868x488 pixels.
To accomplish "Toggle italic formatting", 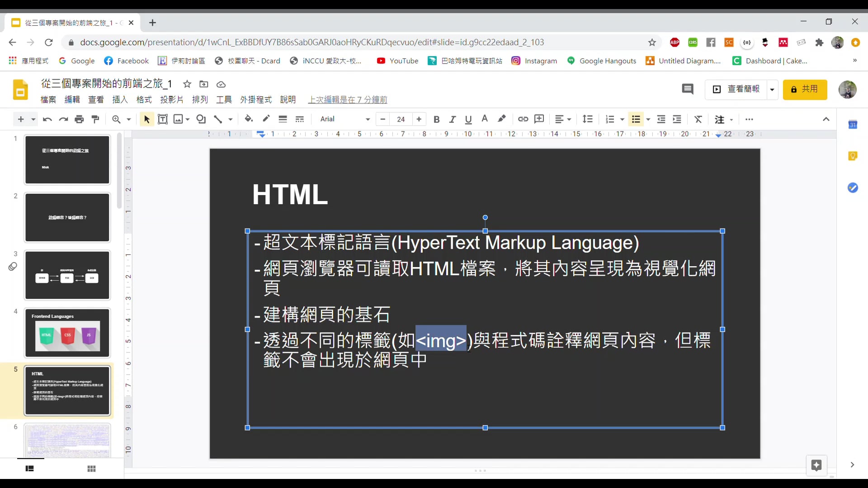I will [452, 119].
